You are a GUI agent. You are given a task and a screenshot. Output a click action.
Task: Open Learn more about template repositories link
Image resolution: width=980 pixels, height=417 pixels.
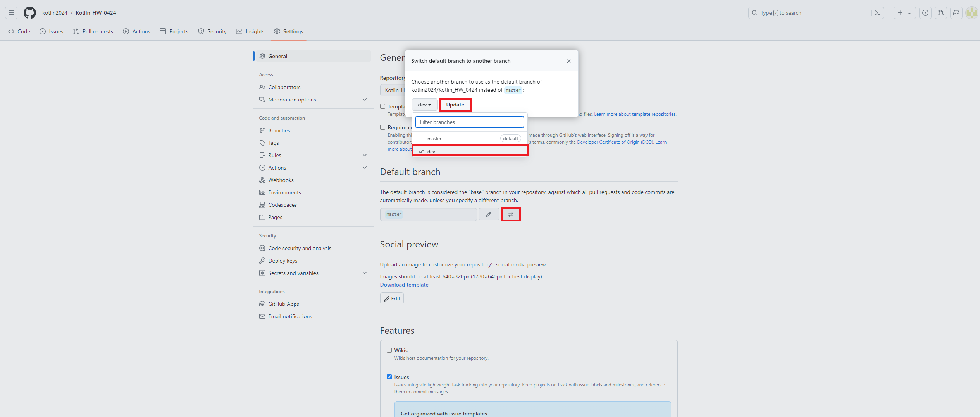pyautogui.click(x=635, y=114)
